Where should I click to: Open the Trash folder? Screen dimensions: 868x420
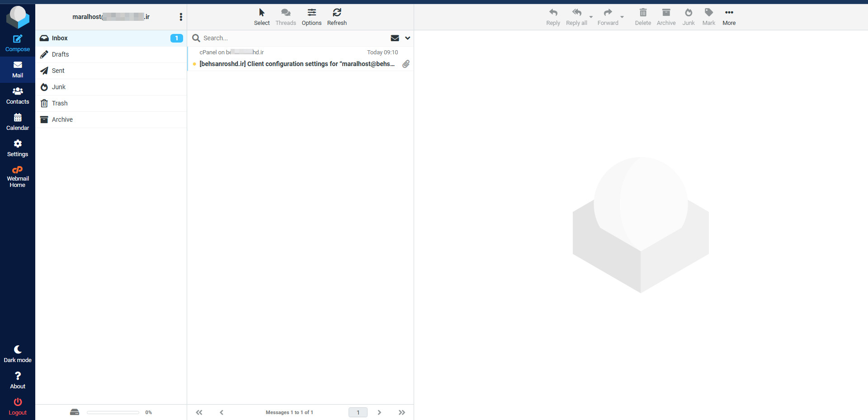60,103
